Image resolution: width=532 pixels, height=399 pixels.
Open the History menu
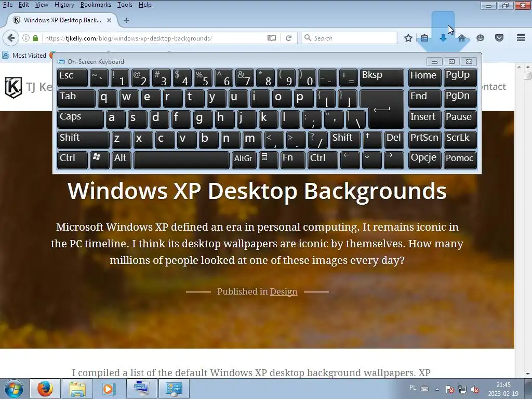coord(64,5)
